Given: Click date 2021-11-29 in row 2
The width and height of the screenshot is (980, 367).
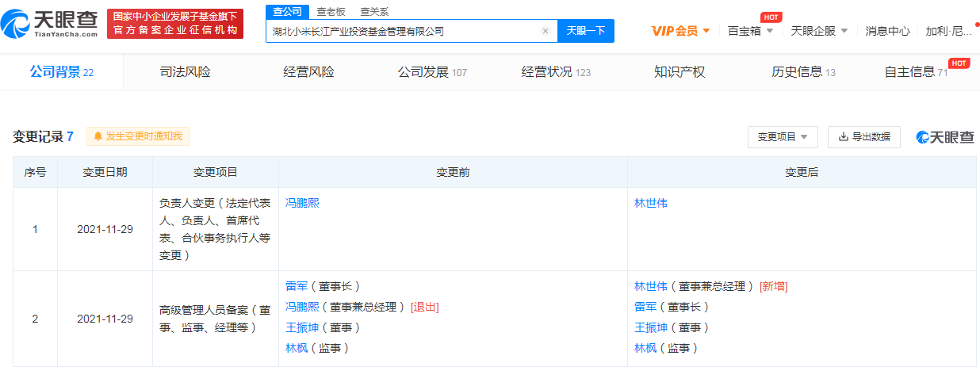Looking at the screenshot, I should (x=105, y=319).
